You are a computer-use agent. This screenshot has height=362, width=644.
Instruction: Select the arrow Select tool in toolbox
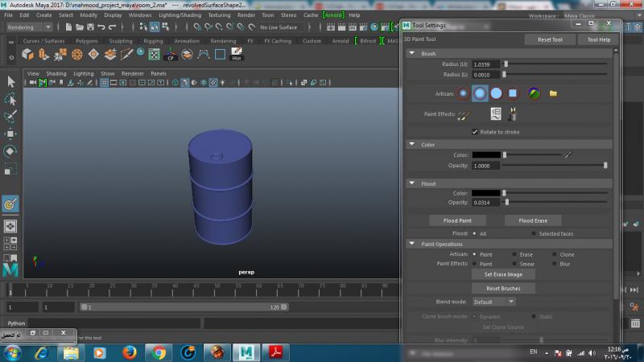[x=10, y=81]
